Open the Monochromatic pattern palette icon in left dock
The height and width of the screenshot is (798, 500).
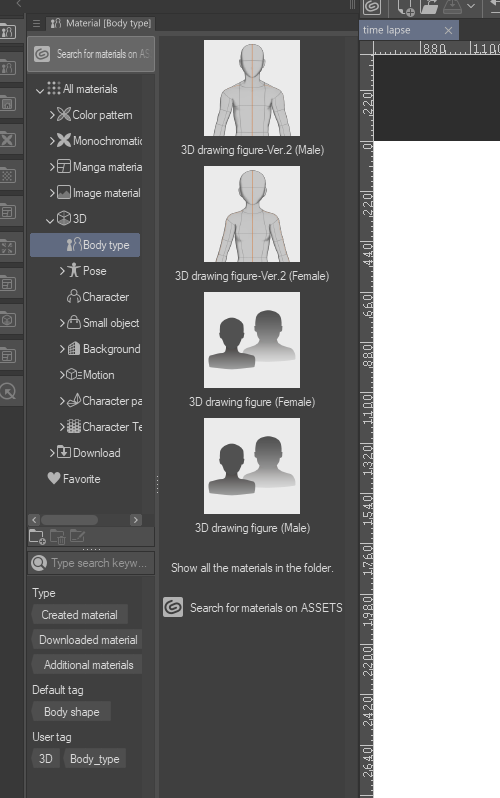8,139
